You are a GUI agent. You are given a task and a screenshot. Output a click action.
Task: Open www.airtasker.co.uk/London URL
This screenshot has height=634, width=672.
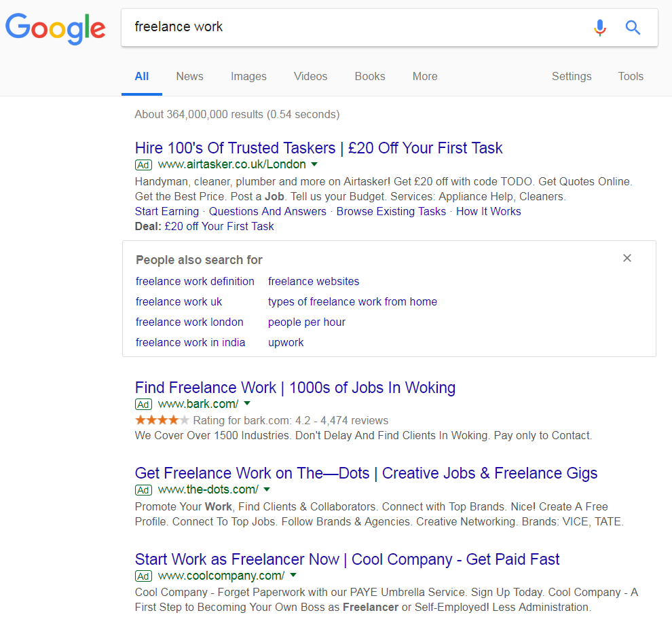point(232,164)
